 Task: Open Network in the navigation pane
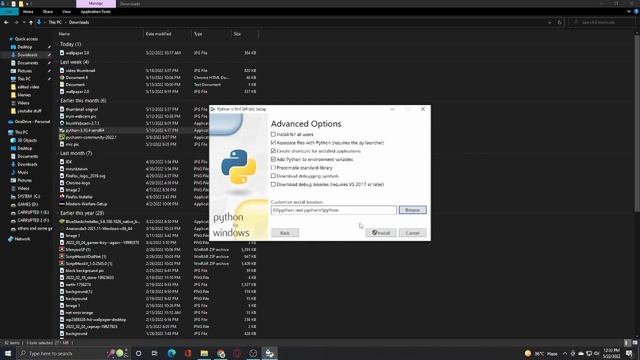pos(22,239)
